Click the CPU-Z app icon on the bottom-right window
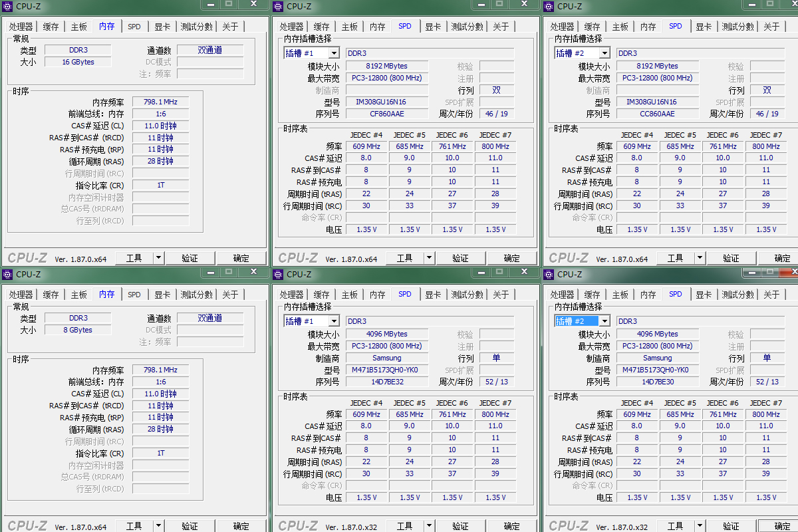Viewport: 798px width, 532px height. [x=549, y=274]
